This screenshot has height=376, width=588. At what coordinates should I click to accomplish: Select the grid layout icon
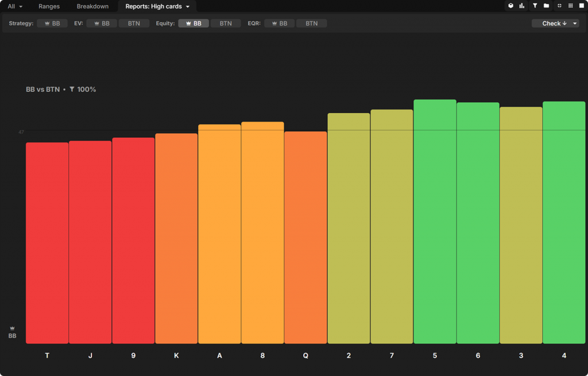coord(570,6)
